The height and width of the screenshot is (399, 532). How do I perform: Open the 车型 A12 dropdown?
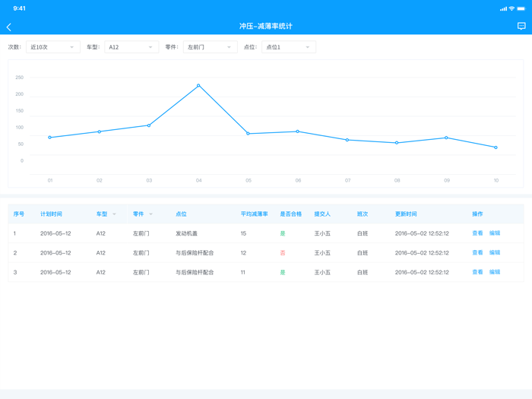[131, 47]
